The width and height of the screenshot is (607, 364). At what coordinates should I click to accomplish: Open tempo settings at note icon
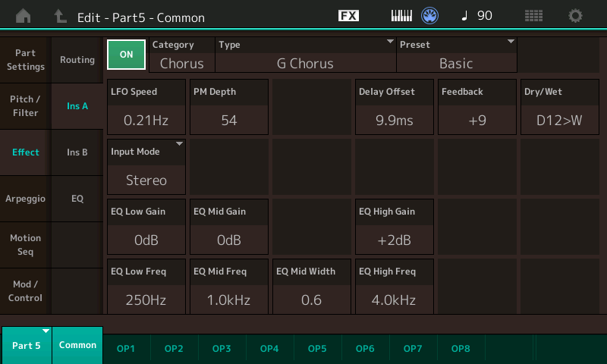point(476,16)
